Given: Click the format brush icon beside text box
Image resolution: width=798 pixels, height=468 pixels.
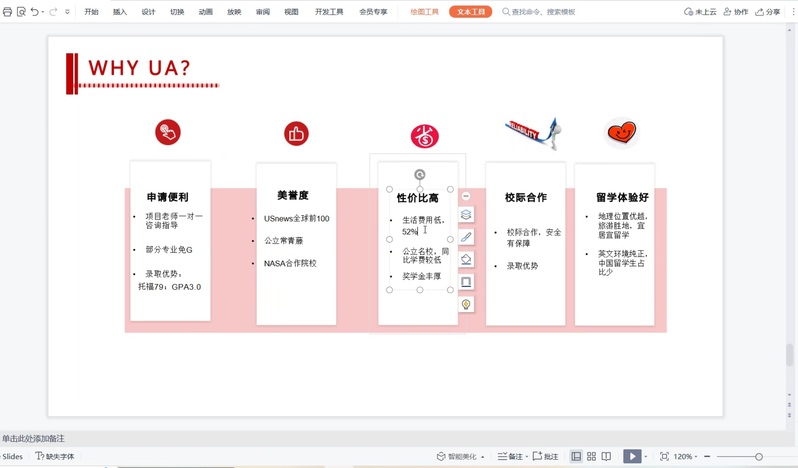Looking at the screenshot, I should point(466,237).
